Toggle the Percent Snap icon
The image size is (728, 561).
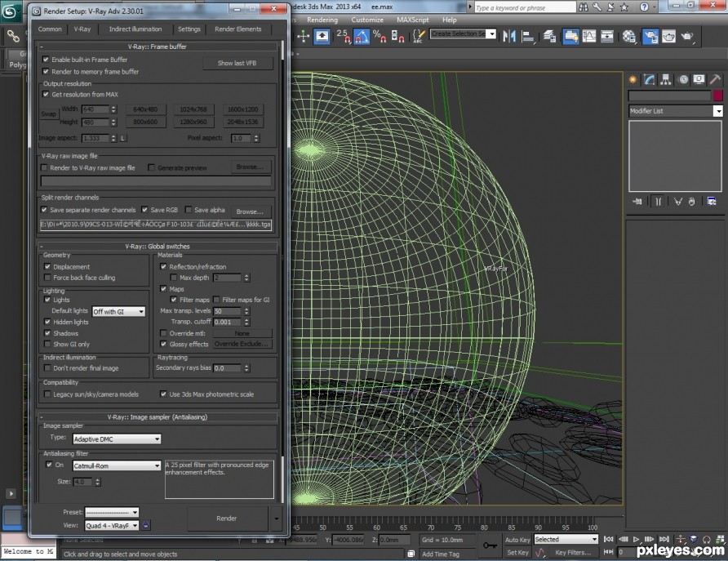(x=380, y=36)
